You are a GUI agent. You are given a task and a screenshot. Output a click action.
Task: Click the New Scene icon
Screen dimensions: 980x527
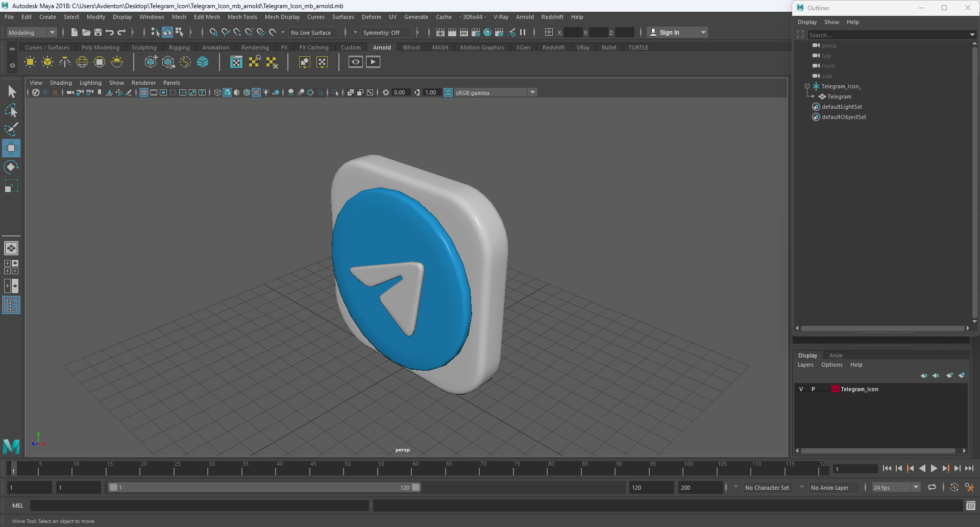[x=75, y=32]
